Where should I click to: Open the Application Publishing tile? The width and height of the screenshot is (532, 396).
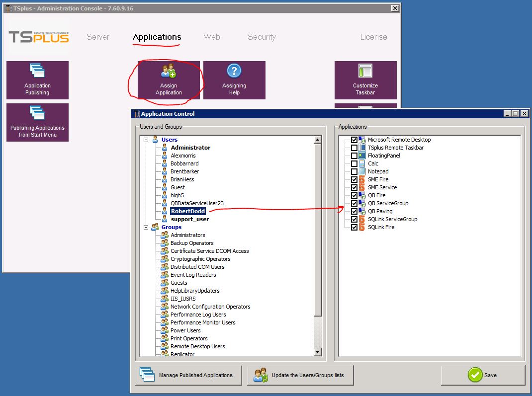point(37,80)
